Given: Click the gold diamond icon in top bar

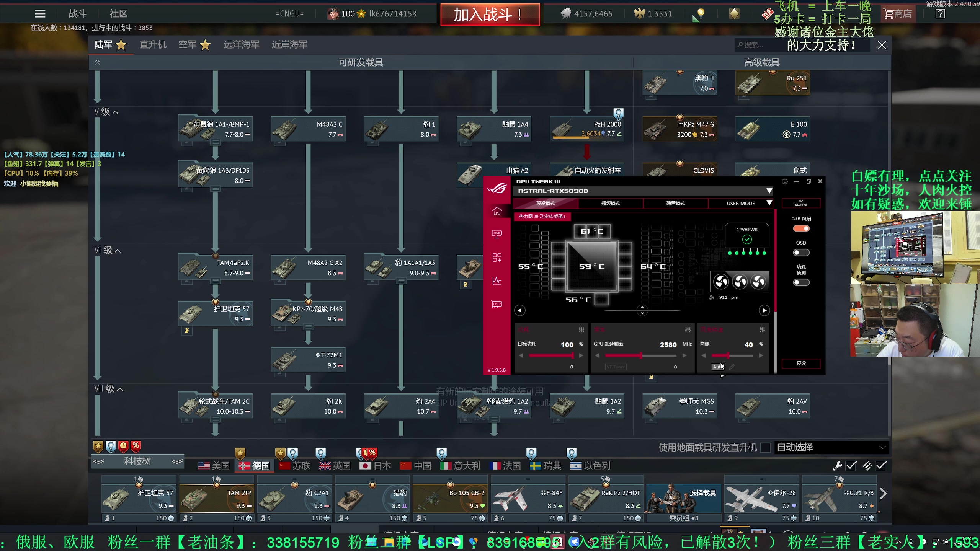Looking at the screenshot, I should pyautogui.click(x=734, y=14).
